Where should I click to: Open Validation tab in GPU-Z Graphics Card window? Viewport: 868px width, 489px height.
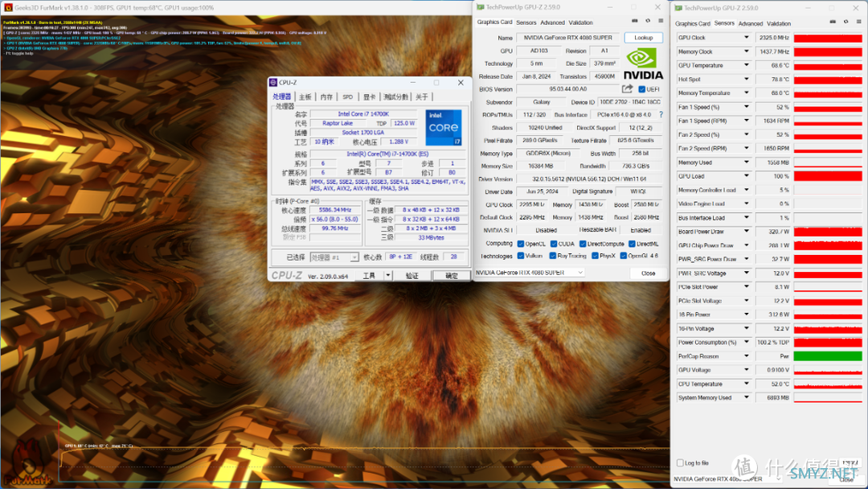coord(581,23)
